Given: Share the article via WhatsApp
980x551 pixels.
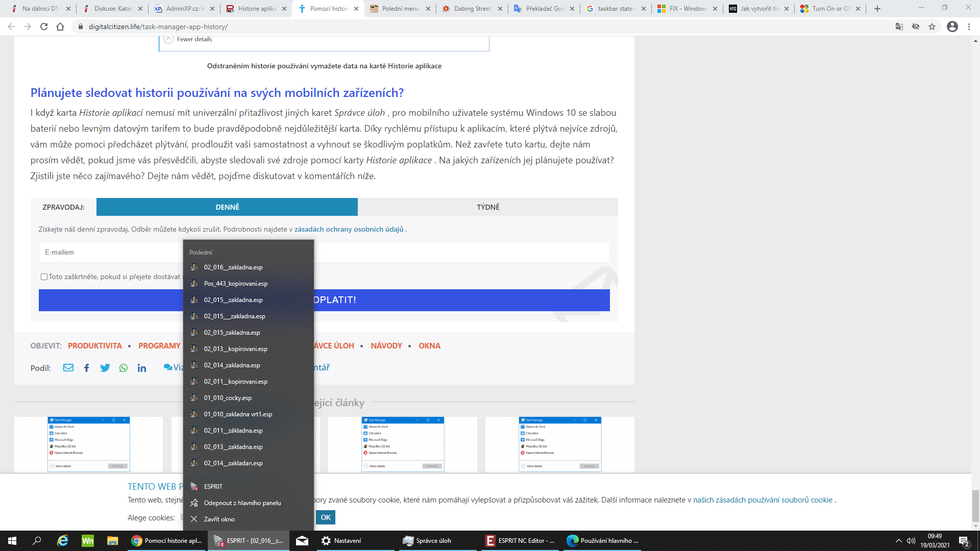Looking at the screenshot, I should (124, 368).
